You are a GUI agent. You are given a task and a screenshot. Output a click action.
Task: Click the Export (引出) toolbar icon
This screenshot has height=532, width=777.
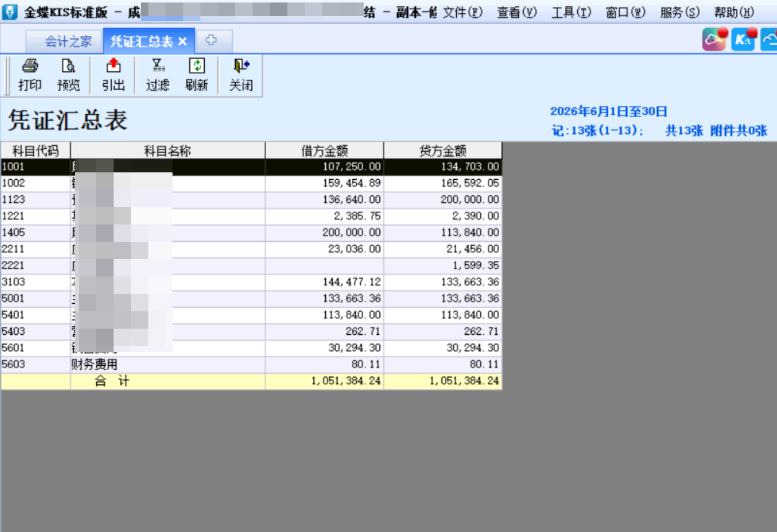(113, 75)
